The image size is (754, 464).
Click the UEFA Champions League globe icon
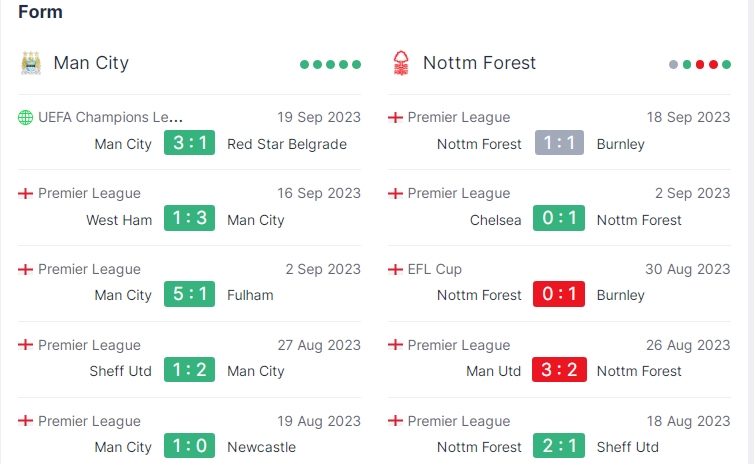click(25, 117)
